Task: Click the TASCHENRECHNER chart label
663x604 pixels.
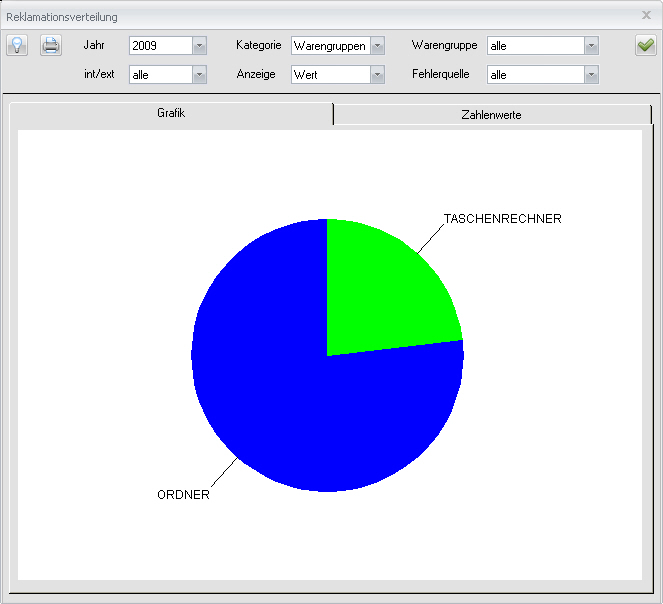Action: tap(502, 218)
